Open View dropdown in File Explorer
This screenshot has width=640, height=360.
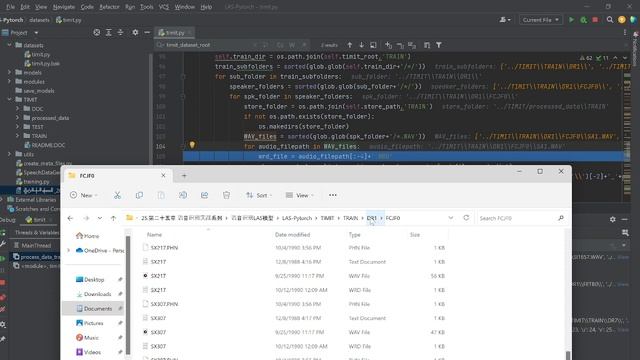coord(300,195)
